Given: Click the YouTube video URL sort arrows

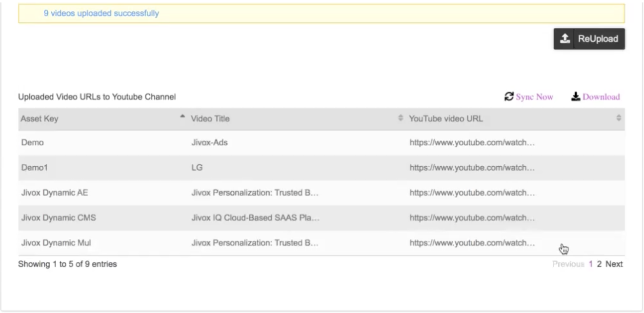Looking at the screenshot, I should [619, 119].
